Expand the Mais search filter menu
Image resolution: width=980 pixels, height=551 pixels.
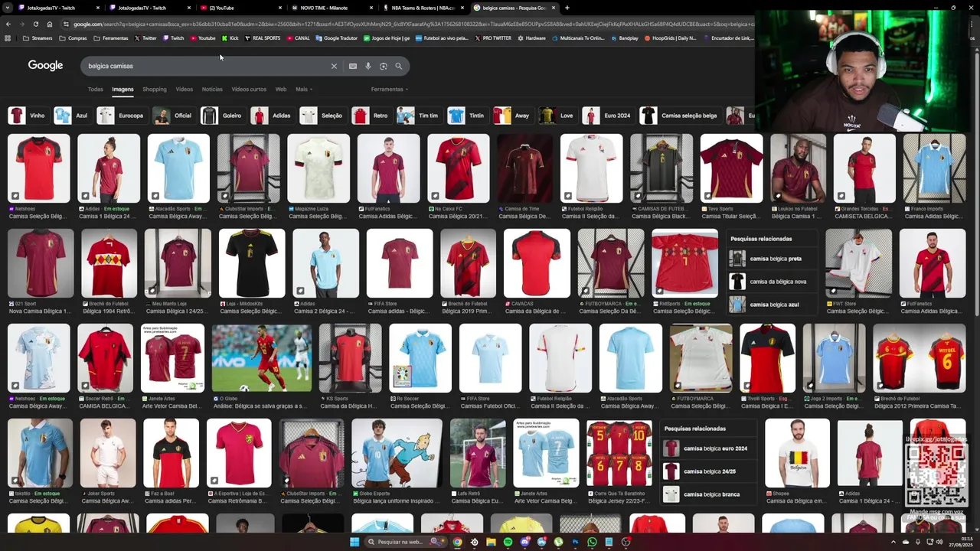[303, 90]
